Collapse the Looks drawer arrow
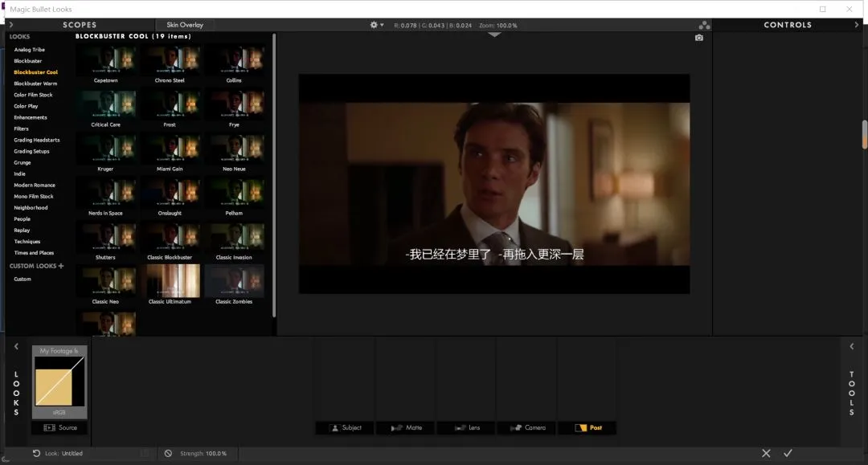 pos(16,346)
